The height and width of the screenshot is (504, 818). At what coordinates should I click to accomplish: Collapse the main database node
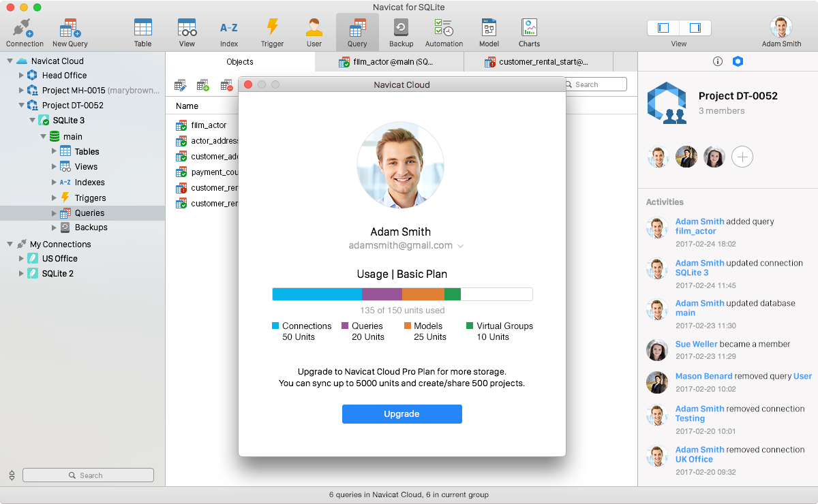click(43, 136)
